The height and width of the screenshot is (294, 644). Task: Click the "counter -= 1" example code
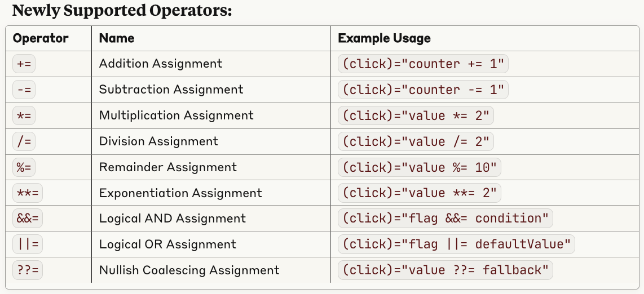[x=423, y=90]
